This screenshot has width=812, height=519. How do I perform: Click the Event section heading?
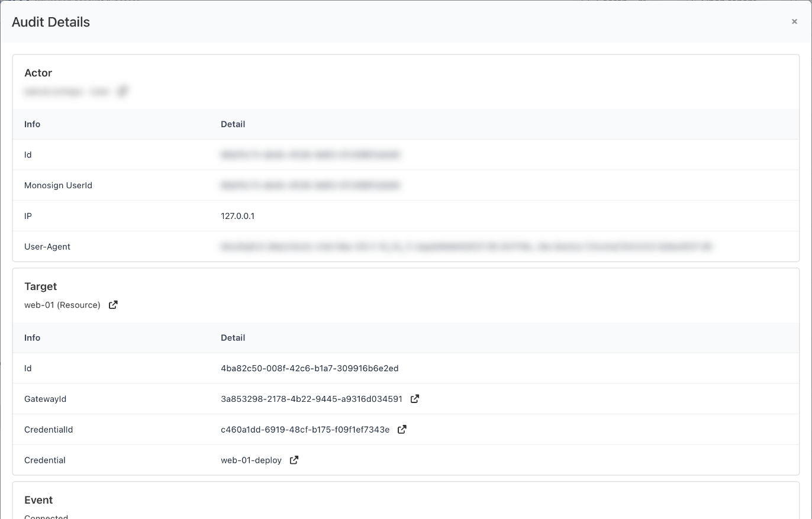coord(38,500)
